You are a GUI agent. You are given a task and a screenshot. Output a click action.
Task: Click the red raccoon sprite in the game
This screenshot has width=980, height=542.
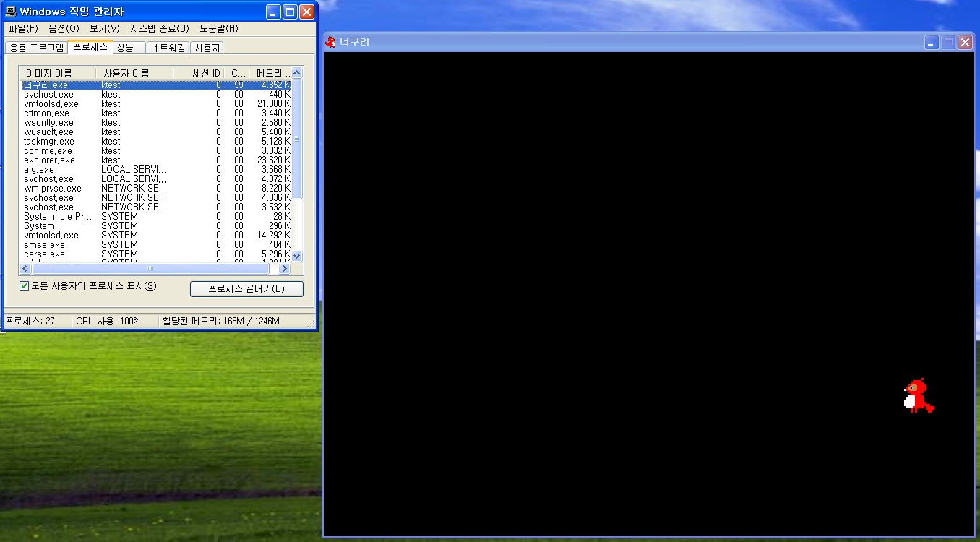coord(919,395)
